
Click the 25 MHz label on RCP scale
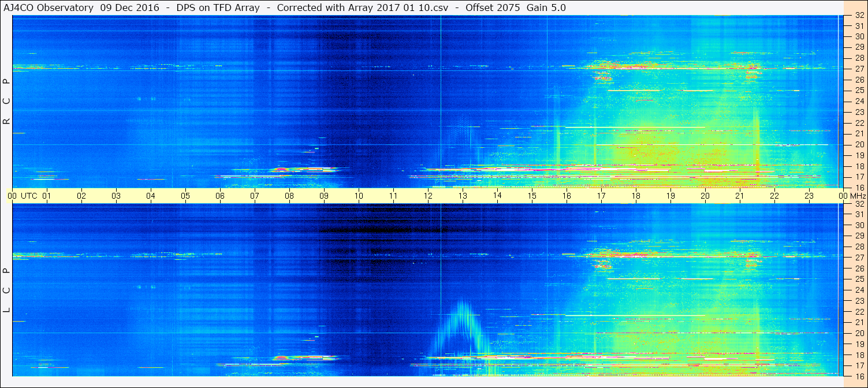coord(859,90)
